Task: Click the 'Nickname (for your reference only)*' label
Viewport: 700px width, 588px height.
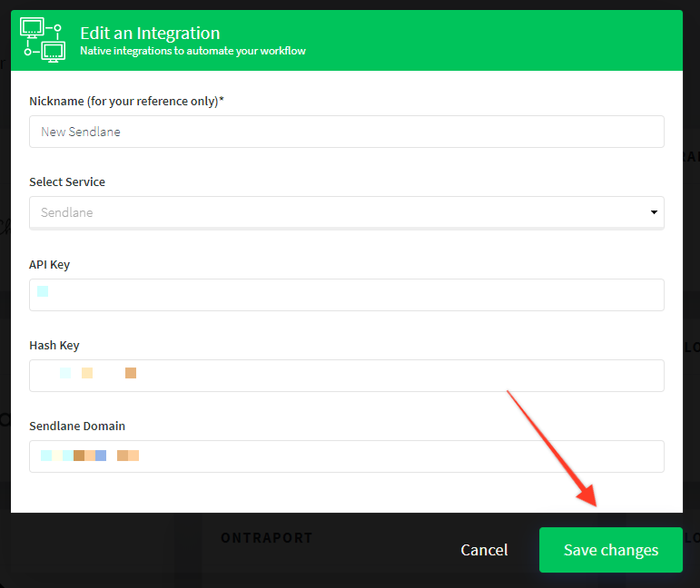Action: (x=126, y=102)
